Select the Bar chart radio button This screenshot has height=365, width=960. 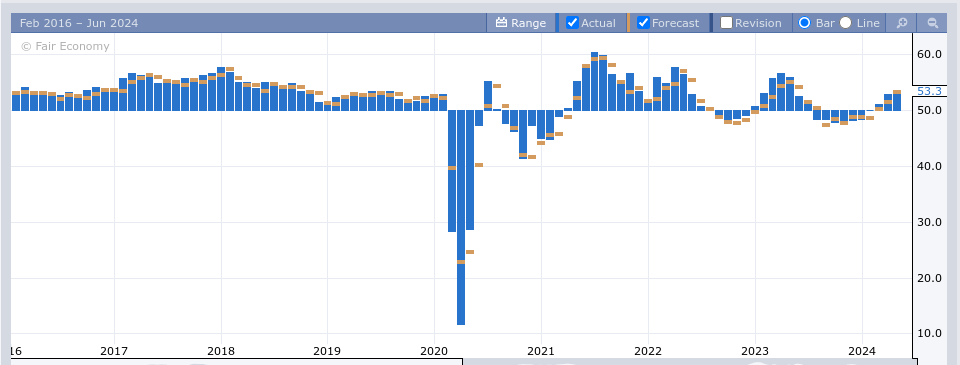coord(804,23)
